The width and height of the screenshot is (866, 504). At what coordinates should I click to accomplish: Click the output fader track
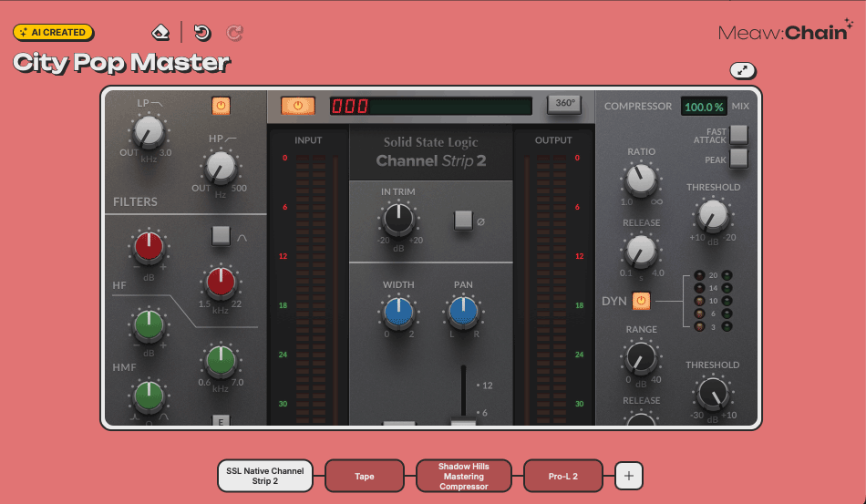[x=463, y=393]
